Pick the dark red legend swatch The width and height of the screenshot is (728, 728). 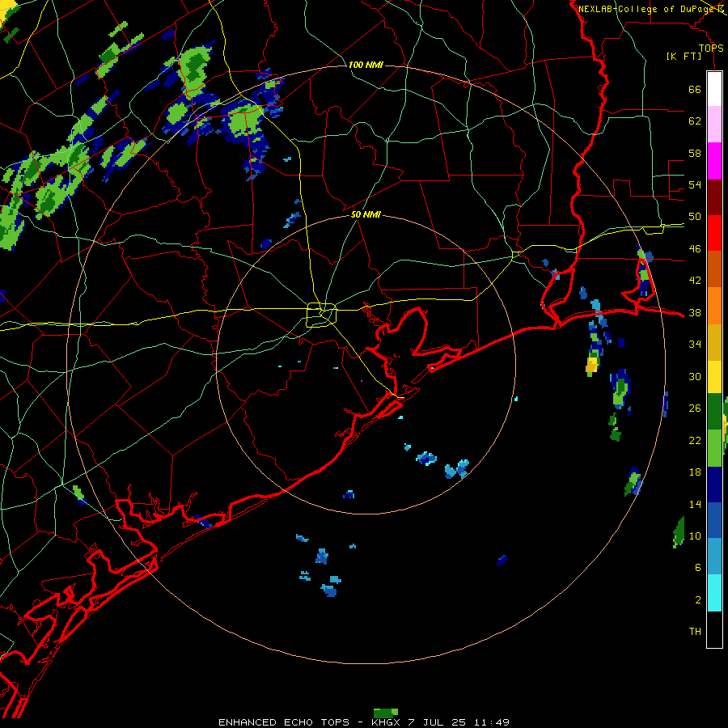pyautogui.click(x=714, y=197)
